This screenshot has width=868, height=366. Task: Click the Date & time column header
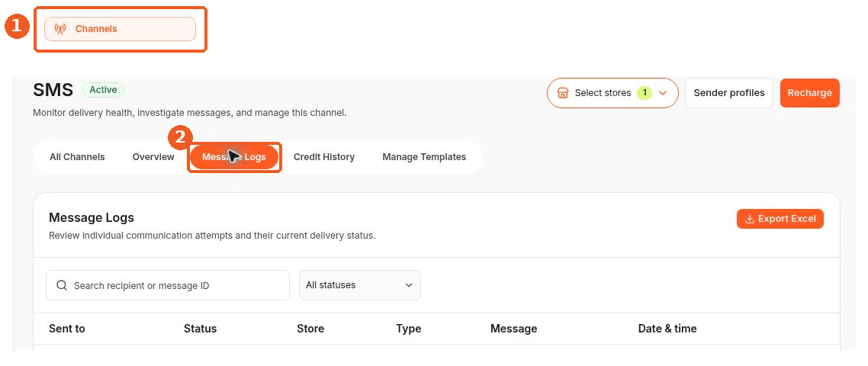667,329
